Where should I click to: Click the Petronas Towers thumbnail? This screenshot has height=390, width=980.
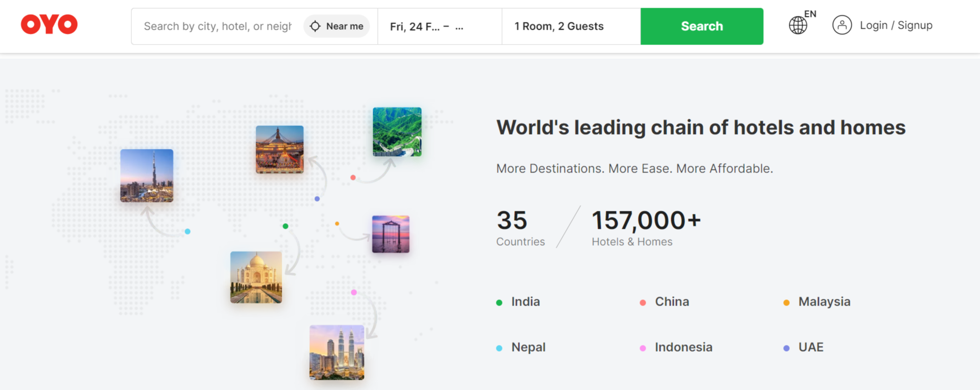pos(337,352)
